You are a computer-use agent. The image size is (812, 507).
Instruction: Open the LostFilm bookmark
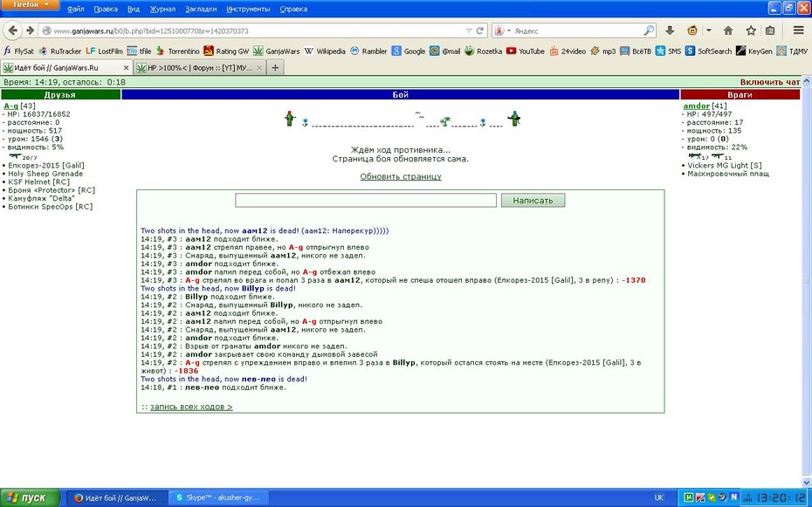pyautogui.click(x=105, y=51)
